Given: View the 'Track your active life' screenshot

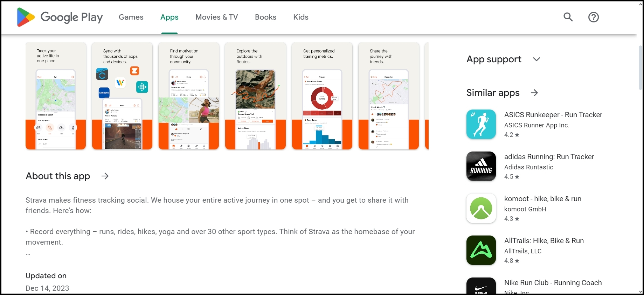Looking at the screenshot, I should tap(56, 96).
